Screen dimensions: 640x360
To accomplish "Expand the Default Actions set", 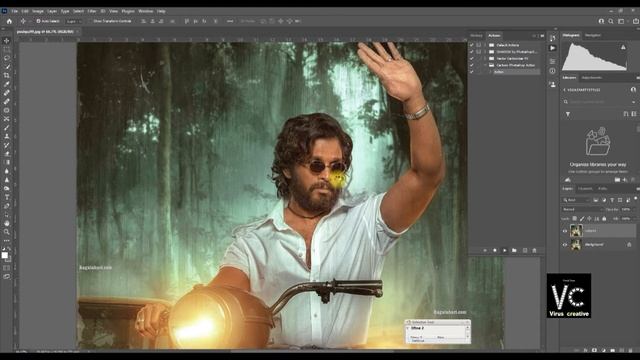I will coord(485,45).
